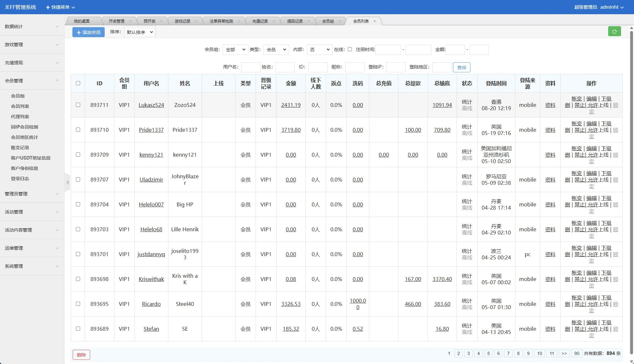634x364 pixels.
Task: Close the 开奖管理 tab with its X icon
Action: [130, 21]
